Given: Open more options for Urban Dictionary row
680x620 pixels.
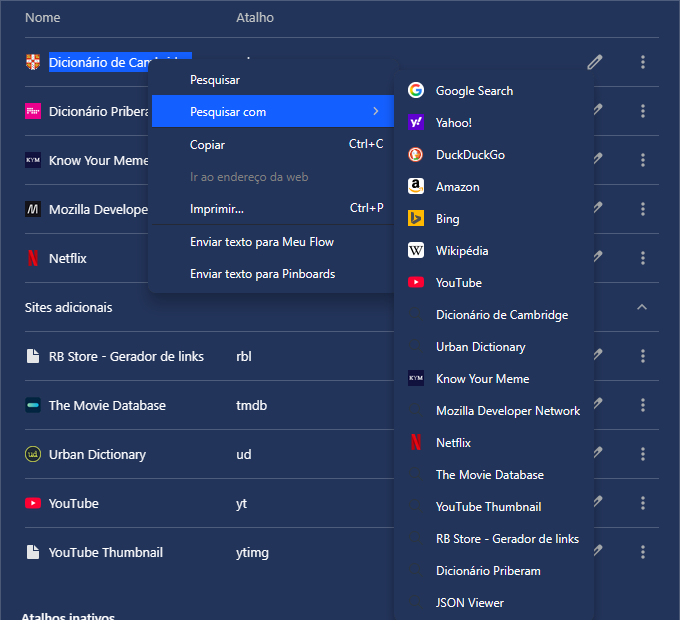Looking at the screenshot, I should (x=643, y=454).
